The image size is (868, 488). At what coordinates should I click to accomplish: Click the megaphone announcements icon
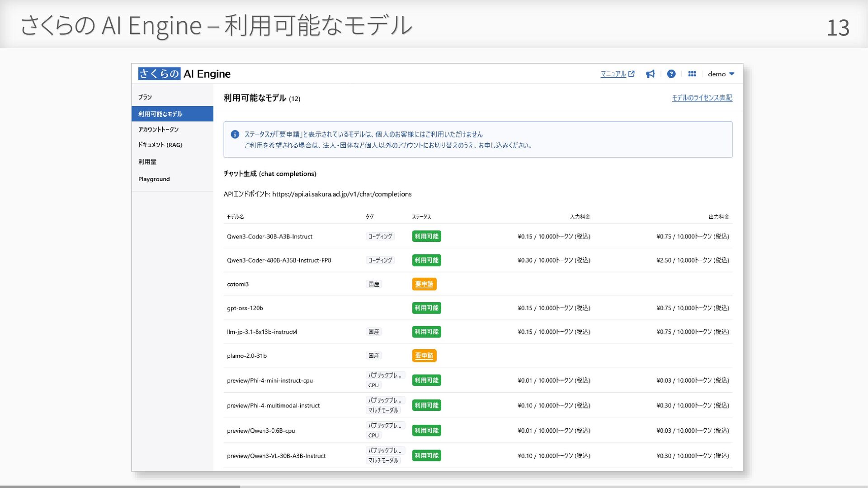point(650,74)
